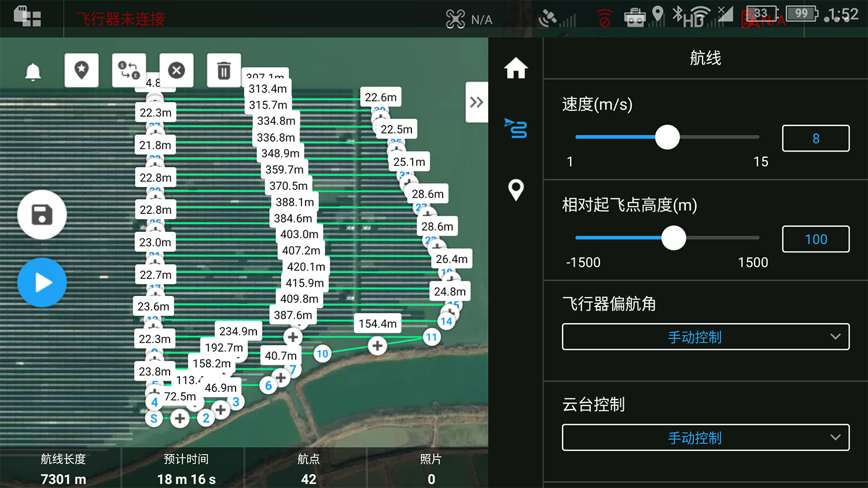
Task: Click the S start waypoint marker on map
Action: tap(154, 418)
